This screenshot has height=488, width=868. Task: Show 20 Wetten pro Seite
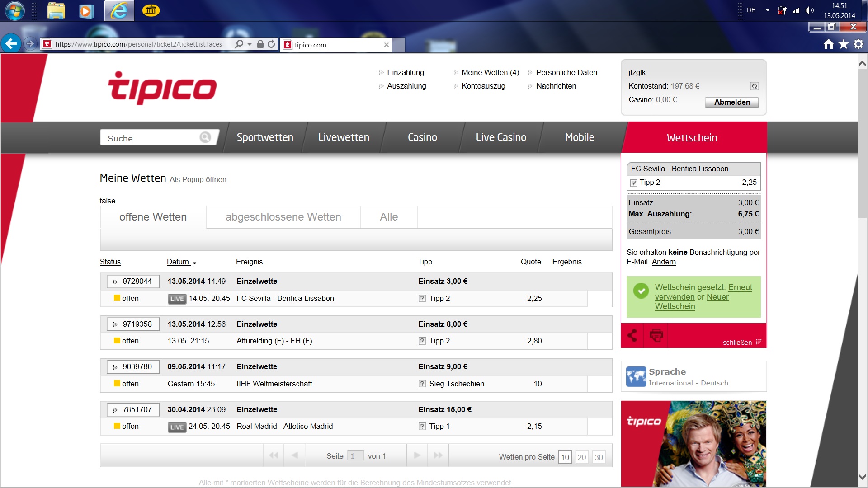click(x=581, y=457)
